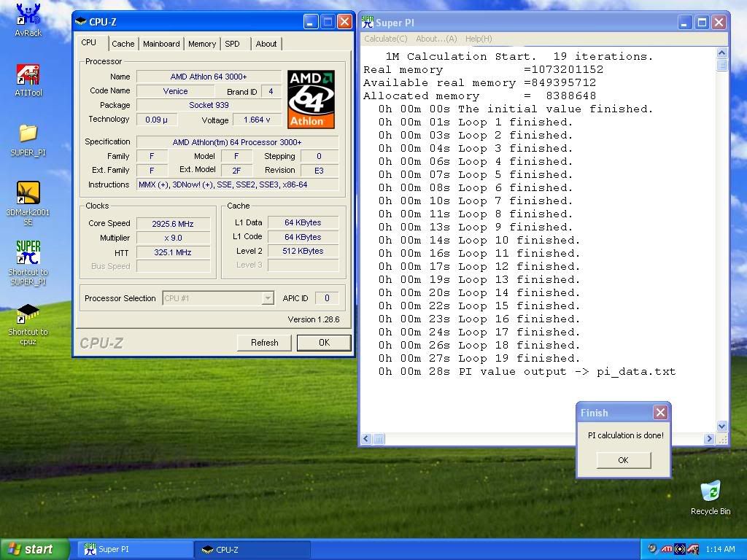Click the Core Speed value 2925.6 MHz
This screenshot has height=560, width=747.
(173, 224)
